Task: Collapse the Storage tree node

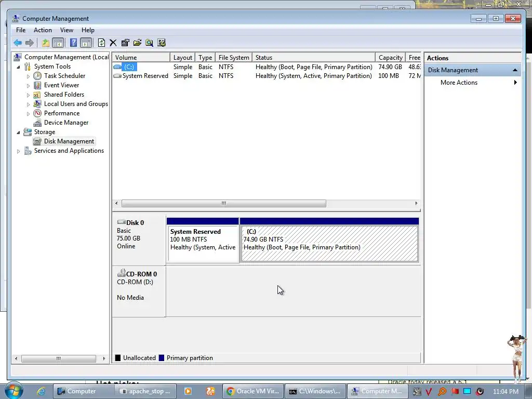Action: 18,132
